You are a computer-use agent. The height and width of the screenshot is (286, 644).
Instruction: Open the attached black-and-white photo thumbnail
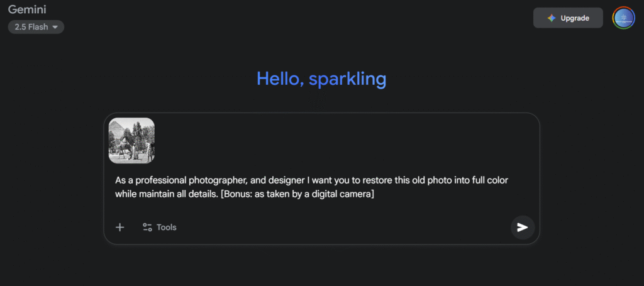pyautogui.click(x=131, y=140)
